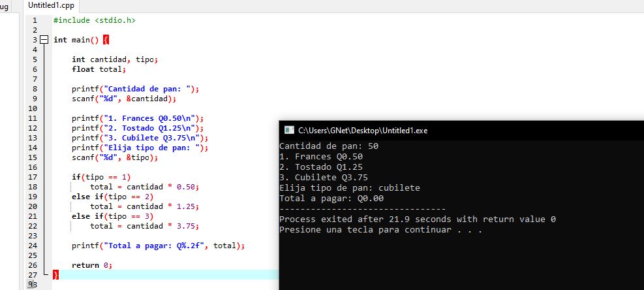Switch to the Untitled1.cpp editor tab
The width and height of the screenshot is (644, 290).
pyautogui.click(x=51, y=5)
